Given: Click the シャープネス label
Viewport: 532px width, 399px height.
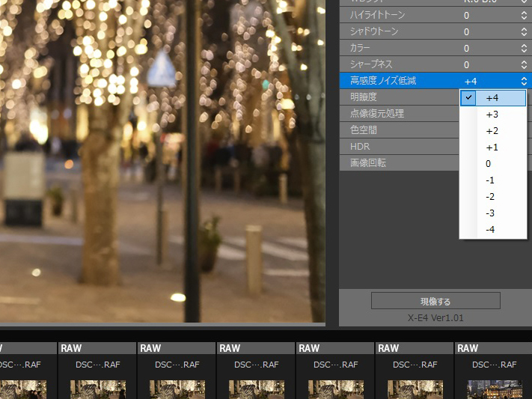Looking at the screenshot, I should point(371,64).
